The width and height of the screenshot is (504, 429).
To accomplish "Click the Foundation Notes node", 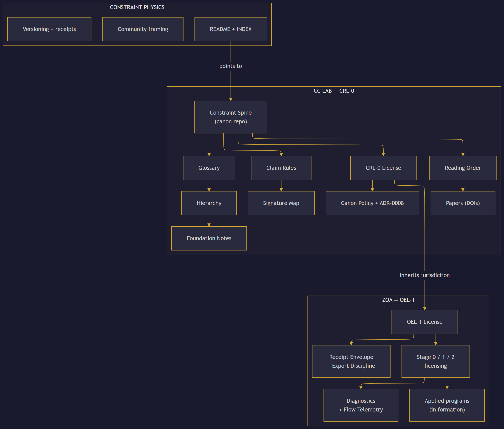I will pyautogui.click(x=209, y=238).
